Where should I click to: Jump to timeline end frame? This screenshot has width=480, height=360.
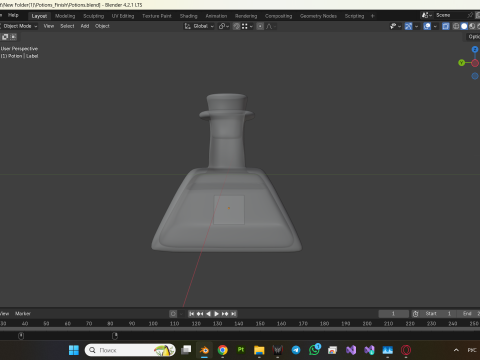pyautogui.click(x=233, y=314)
